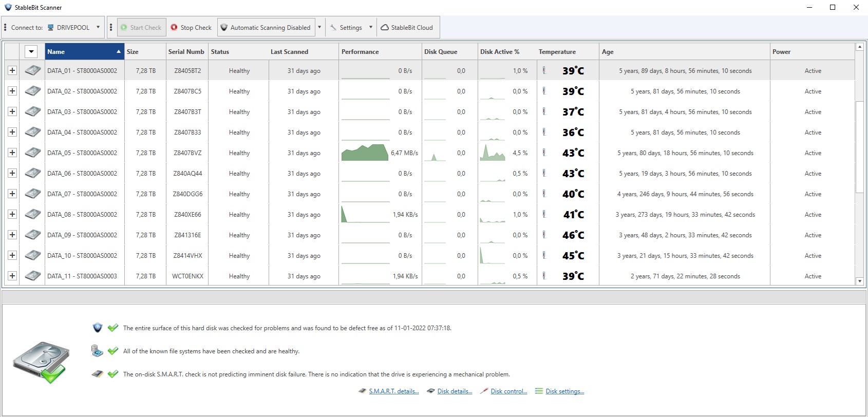Click the thermometer icon for DATA_06
868x417 pixels.
544,173
